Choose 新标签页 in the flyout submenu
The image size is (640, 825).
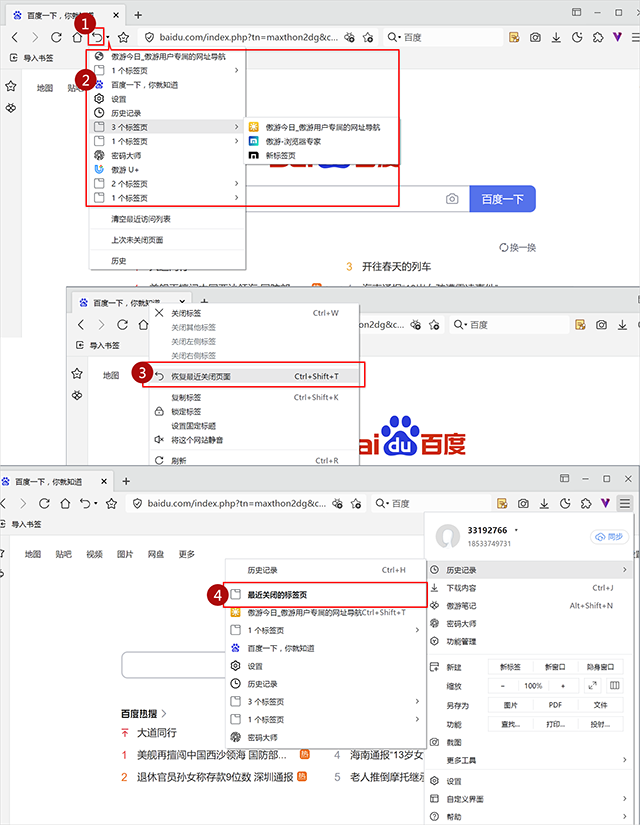(x=322, y=155)
